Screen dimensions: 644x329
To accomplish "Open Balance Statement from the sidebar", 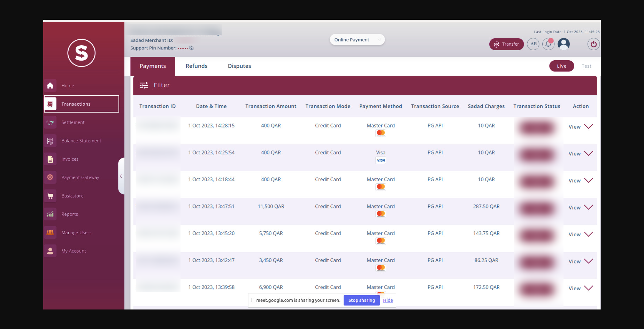I will 81,141.
